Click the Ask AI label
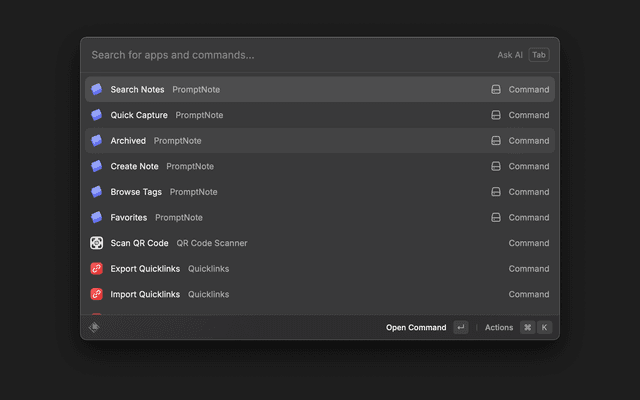 click(510, 55)
